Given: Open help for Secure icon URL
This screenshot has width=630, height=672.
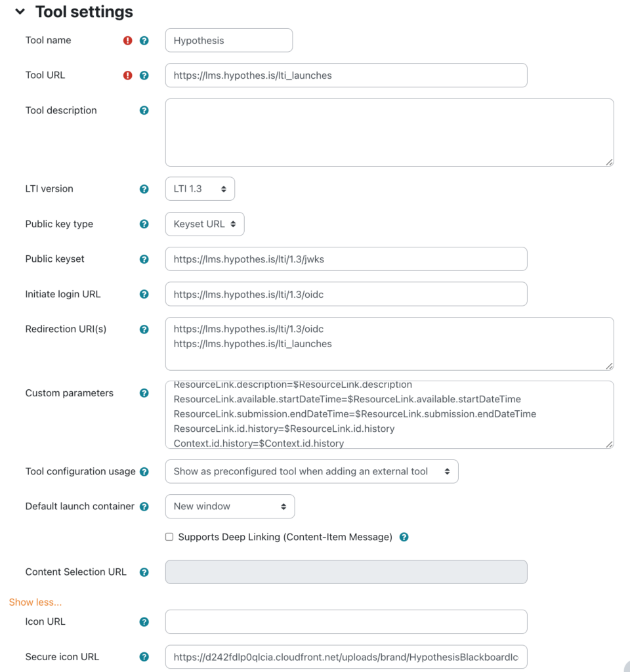Looking at the screenshot, I should (x=144, y=656).
